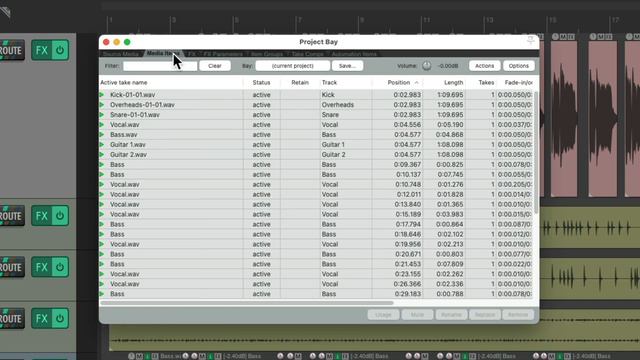The height and width of the screenshot is (360, 640).
Task: Switch to the FX Parameters tab
Action: point(223,54)
